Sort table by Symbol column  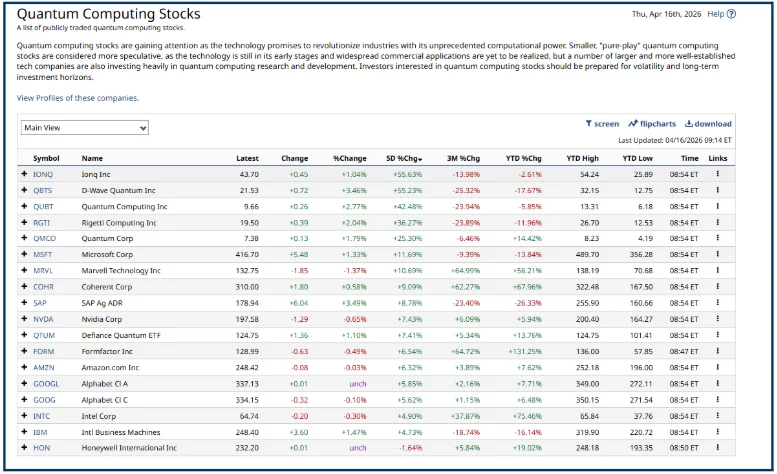tap(46, 158)
